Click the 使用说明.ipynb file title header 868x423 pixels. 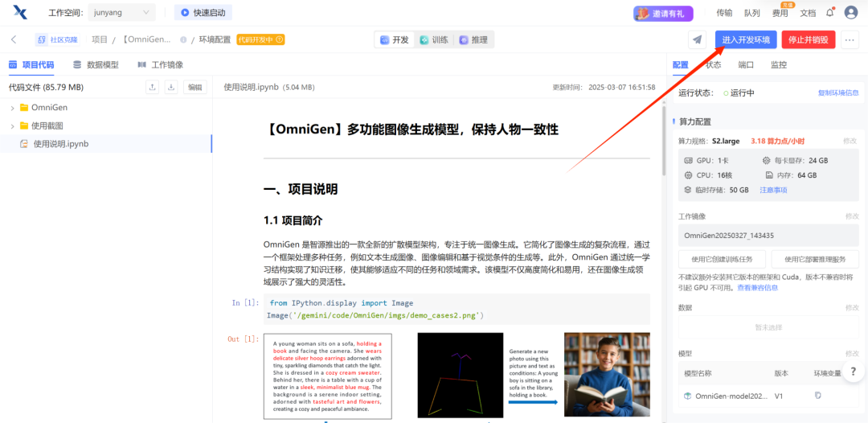pyautogui.click(x=269, y=87)
